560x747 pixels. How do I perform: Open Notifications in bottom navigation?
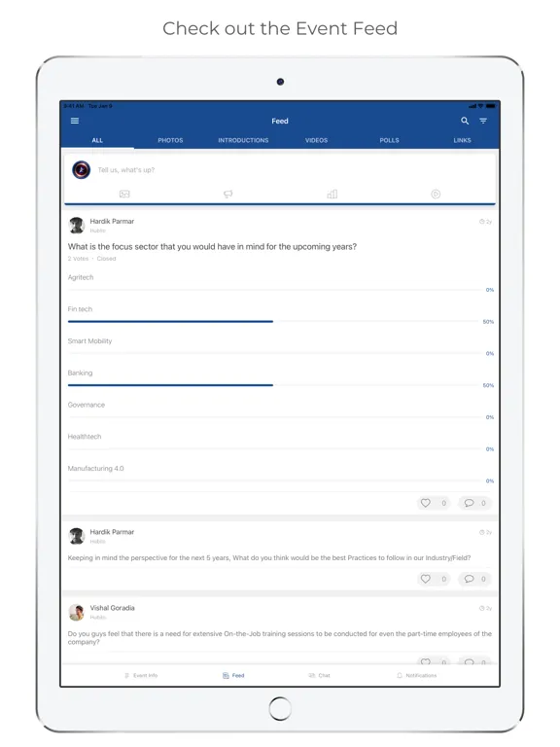click(x=417, y=676)
